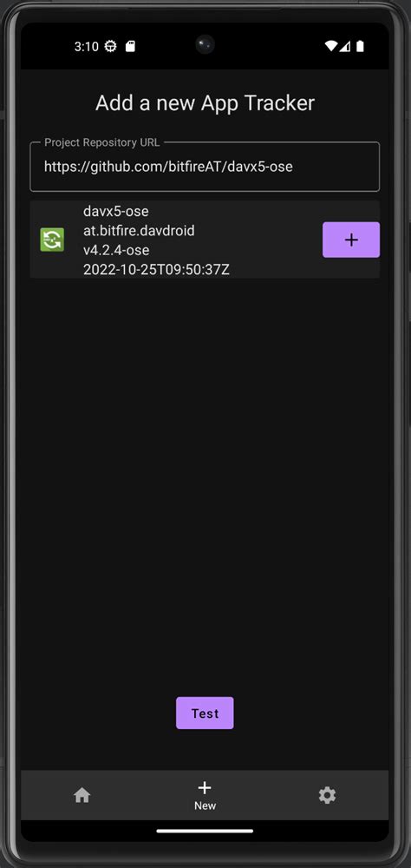
Task: Tap the SD card status icon
Action: [130, 47]
